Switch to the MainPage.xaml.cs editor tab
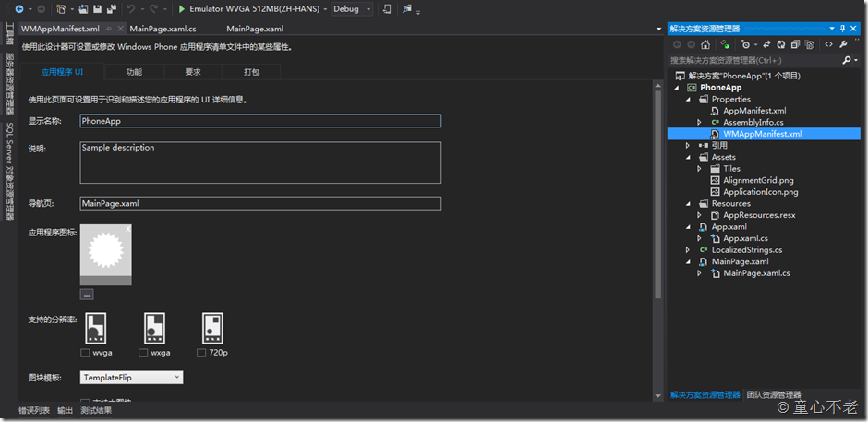 click(163, 29)
